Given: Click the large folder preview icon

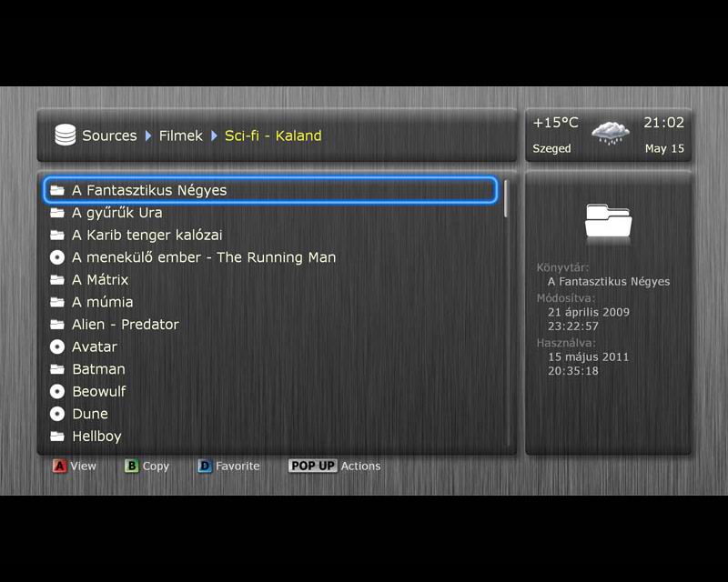Looking at the screenshot, I should [608, 221].
